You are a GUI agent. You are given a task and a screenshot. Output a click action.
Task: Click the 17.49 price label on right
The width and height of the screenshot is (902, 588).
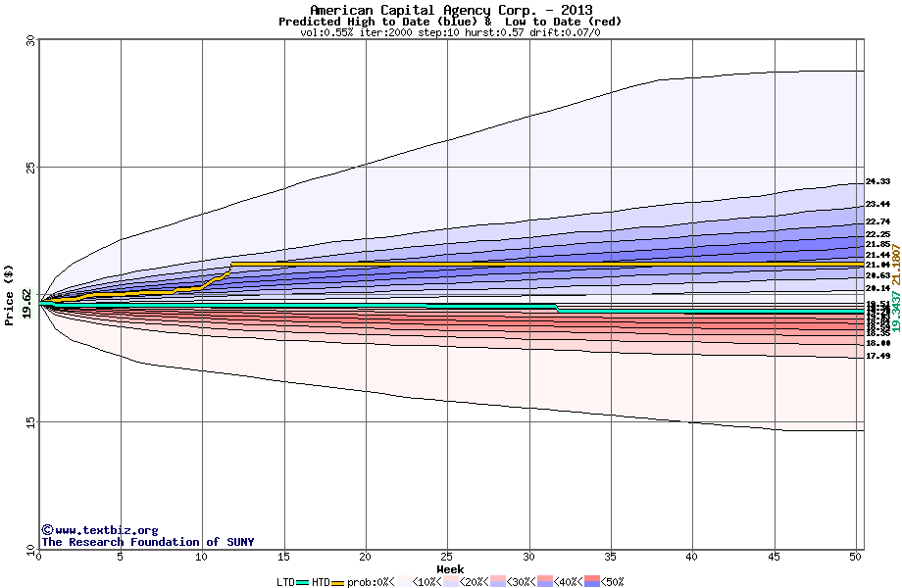point(877,356)
